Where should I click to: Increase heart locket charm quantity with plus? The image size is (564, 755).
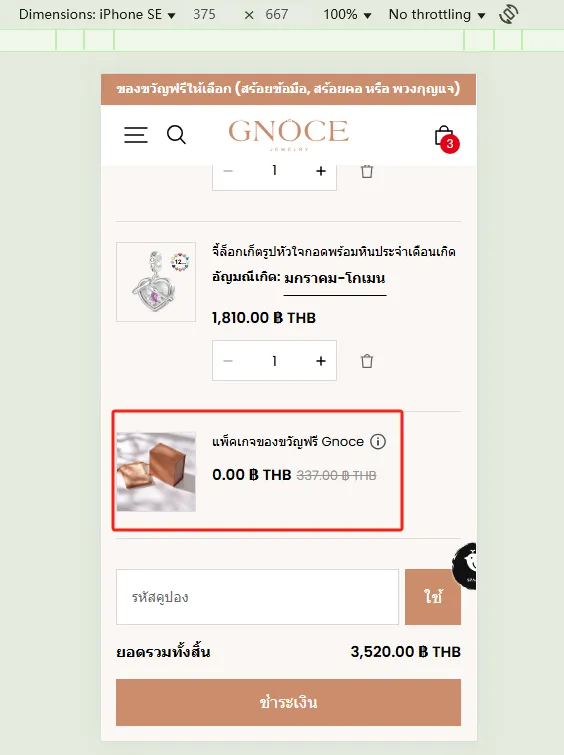point(321,361)
